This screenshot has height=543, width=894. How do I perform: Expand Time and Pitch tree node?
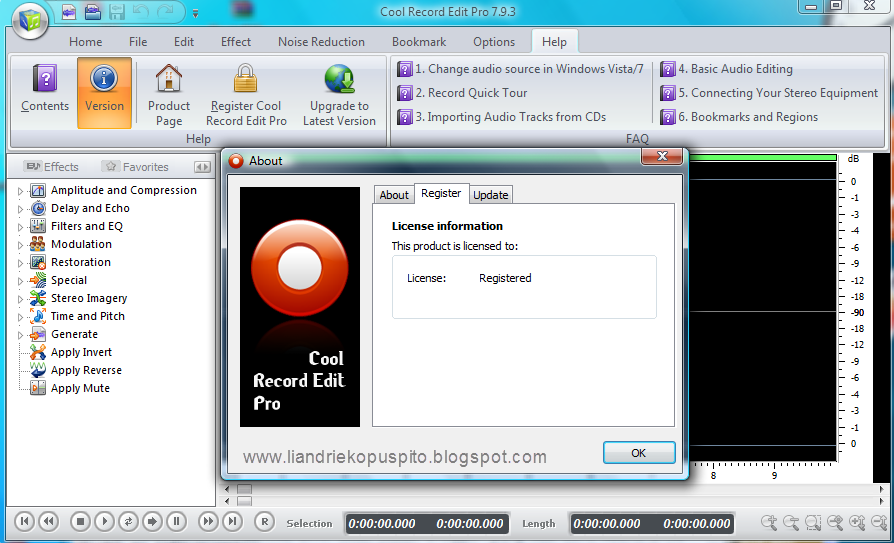coord(21,317)
